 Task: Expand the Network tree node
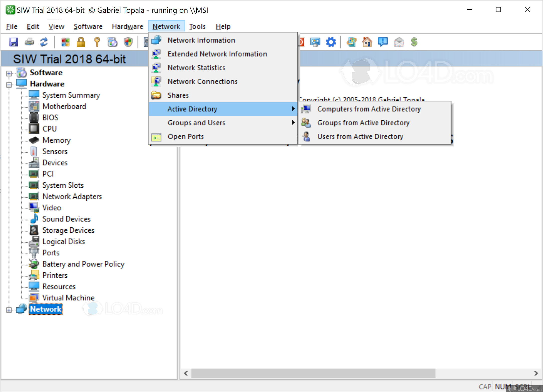click(9, 310)
